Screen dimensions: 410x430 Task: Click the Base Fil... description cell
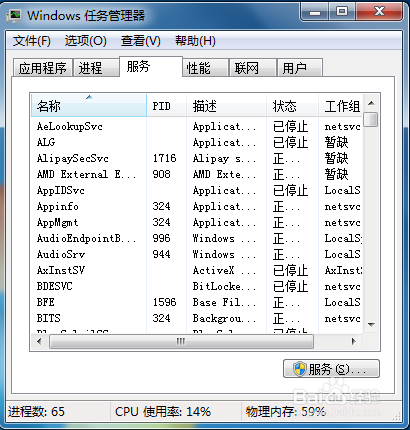pyautogui.click(x=224, y=302)
